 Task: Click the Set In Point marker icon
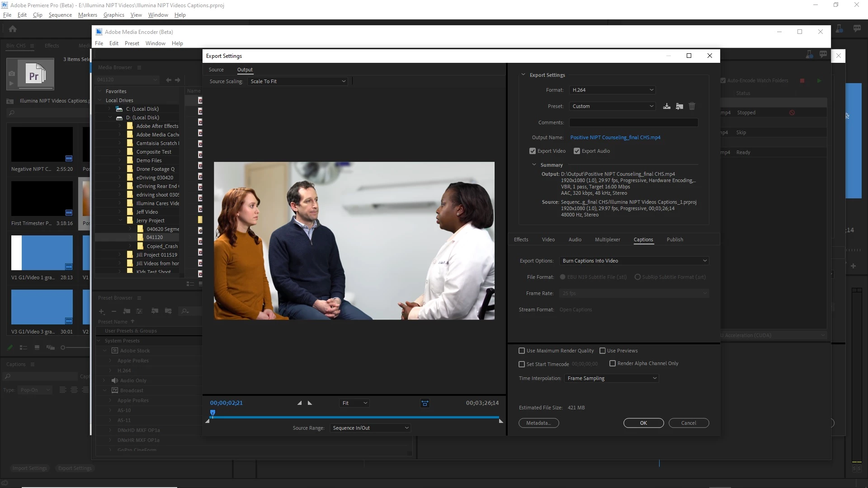(x=299, y=403)
